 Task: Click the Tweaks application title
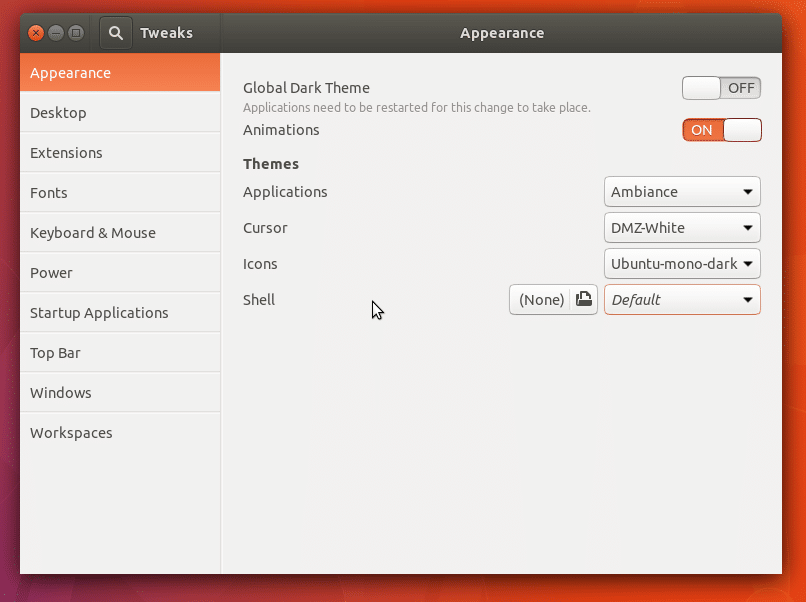167,33
